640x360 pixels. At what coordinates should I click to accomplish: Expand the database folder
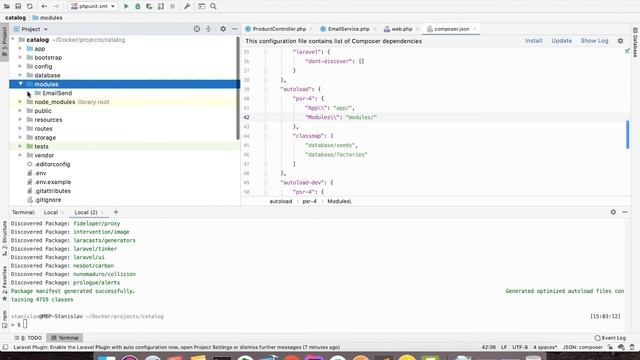20,75
